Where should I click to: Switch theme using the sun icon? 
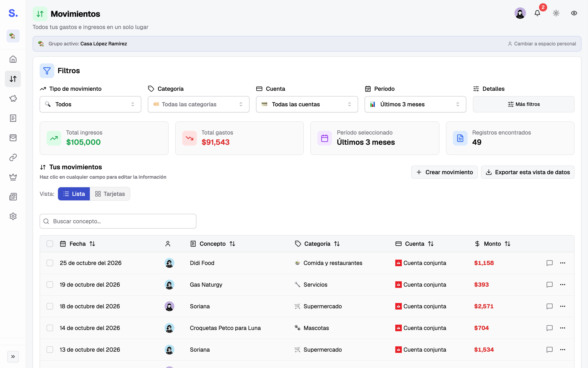point(556,13)
